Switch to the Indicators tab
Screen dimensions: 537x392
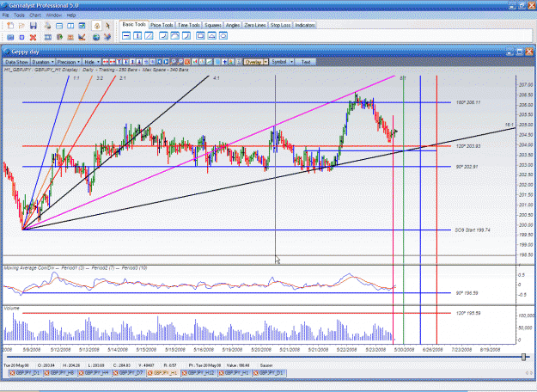(x=305, y=25)
